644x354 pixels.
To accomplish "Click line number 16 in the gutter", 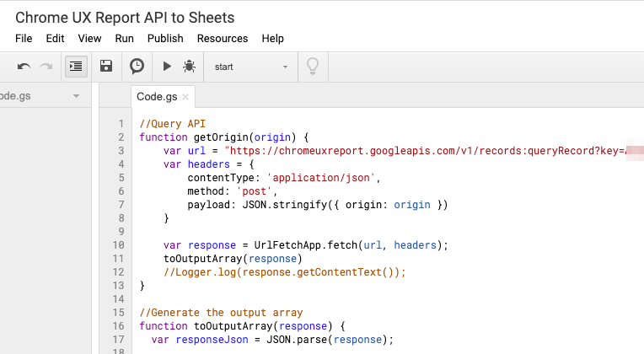I will click(x=118, y=326).
